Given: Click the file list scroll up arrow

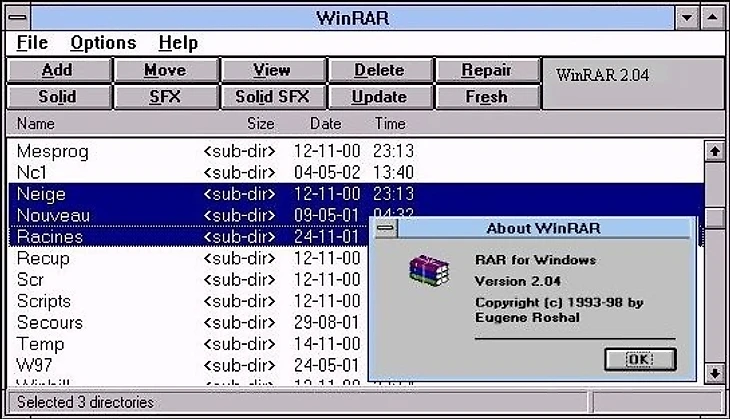Looking at the screenshot, I should tap(715, 151).
